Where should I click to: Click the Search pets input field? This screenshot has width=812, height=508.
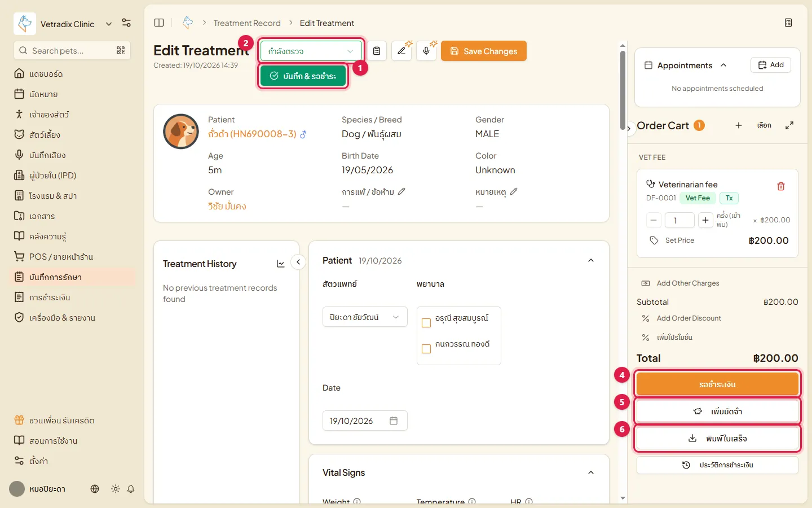72,50
